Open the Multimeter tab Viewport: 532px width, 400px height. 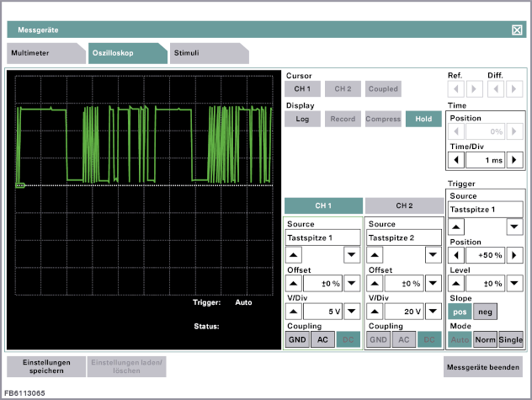[x=46, y=53]
